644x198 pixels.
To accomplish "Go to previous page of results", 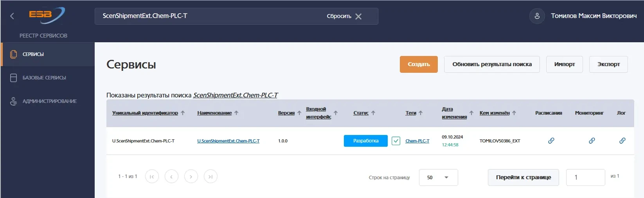I will 171,176.
